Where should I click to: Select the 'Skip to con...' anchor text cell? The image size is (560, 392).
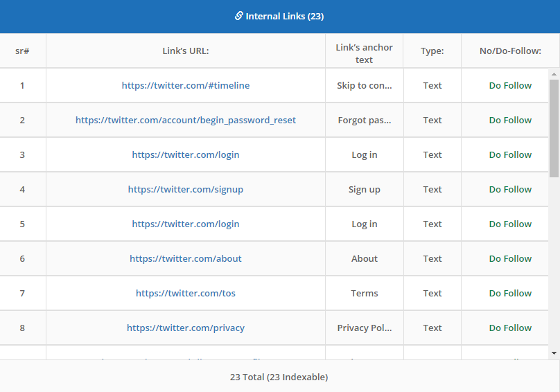tap(365, 85)
